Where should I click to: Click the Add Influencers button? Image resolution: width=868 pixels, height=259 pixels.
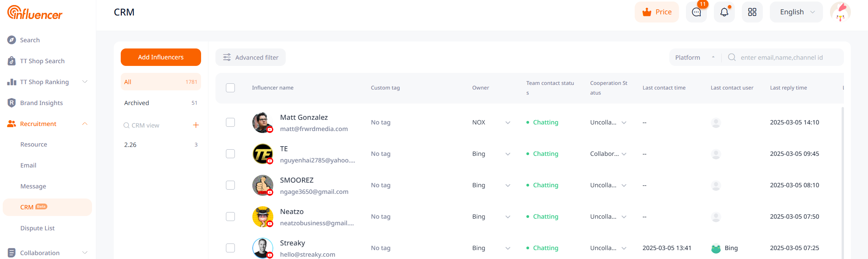click(161, 57)
